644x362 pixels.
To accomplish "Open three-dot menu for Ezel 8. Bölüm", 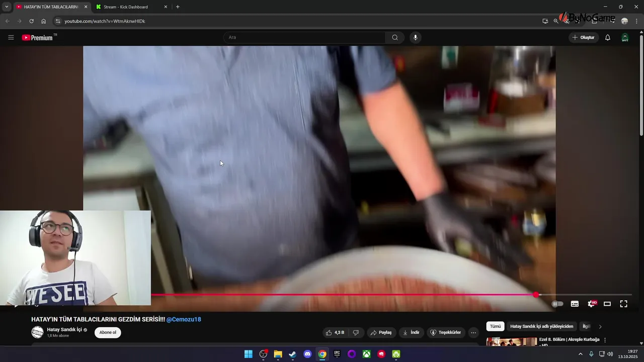I will [605, 340].
